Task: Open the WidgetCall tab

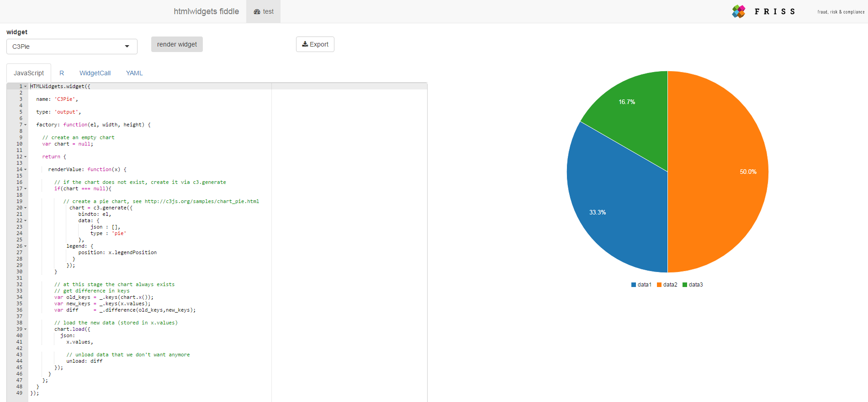Action: 95,73
